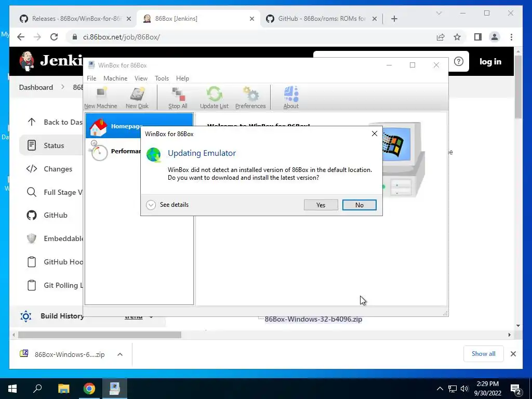Click Back to Dashboard in Jenkins sidebar
The height and width of the screenshot is (399, 532).
(51, 122)
